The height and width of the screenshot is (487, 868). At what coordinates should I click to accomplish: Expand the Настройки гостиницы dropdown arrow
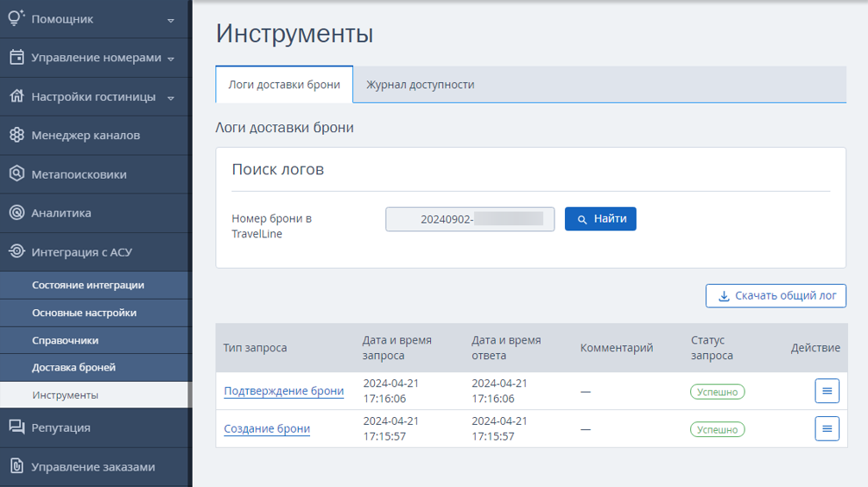(170, 98)
